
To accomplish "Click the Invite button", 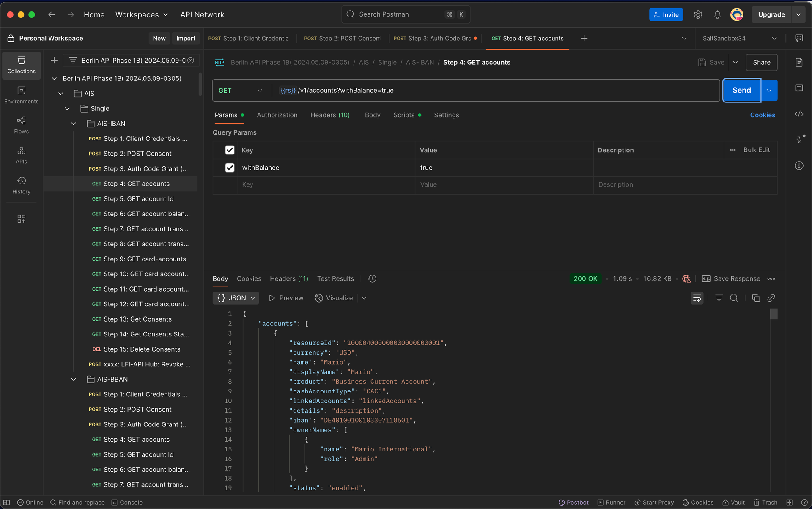I will click(x=666, y=14).
